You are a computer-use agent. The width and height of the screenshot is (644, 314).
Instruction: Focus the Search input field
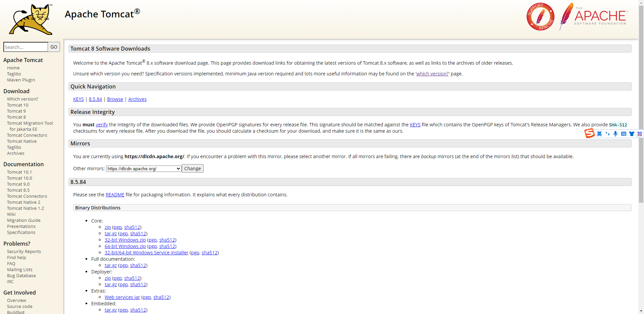coord(26,47)
